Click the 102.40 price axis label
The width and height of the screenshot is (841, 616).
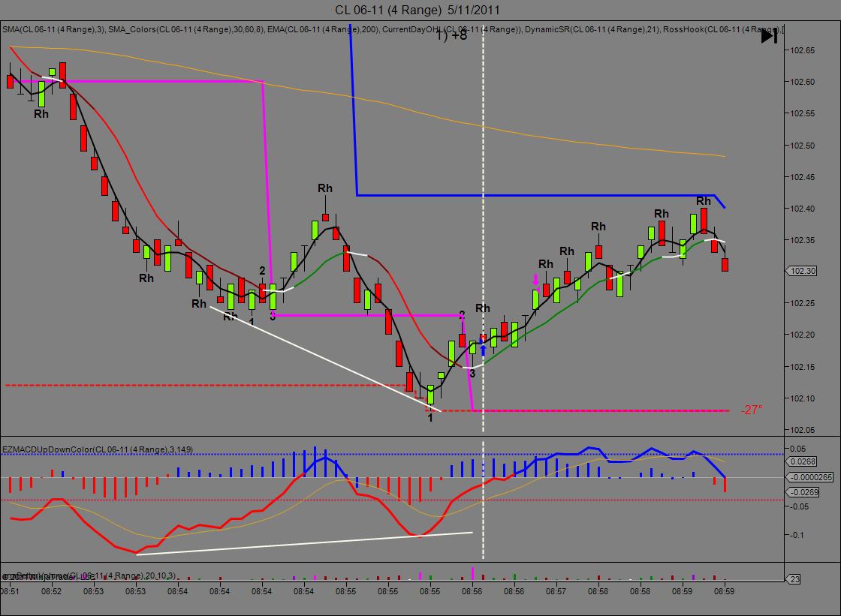click(x=803, y=209)
